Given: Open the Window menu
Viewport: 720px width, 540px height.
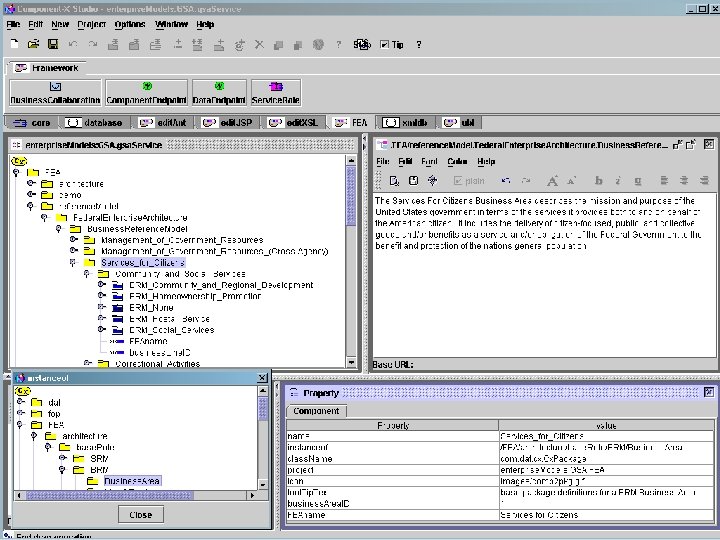Looking at the screenshot, I should (x=171, y=24).
